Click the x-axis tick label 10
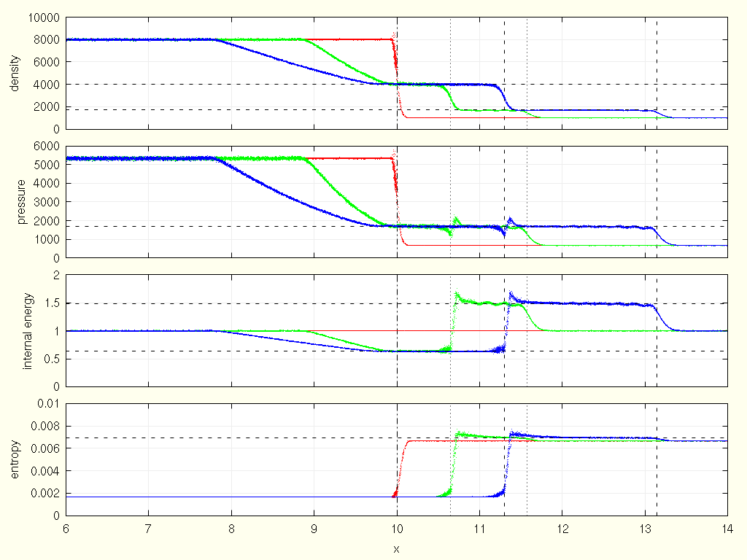Image resolution: width=747 pixels, height=560 pixels. click(396, 529)
